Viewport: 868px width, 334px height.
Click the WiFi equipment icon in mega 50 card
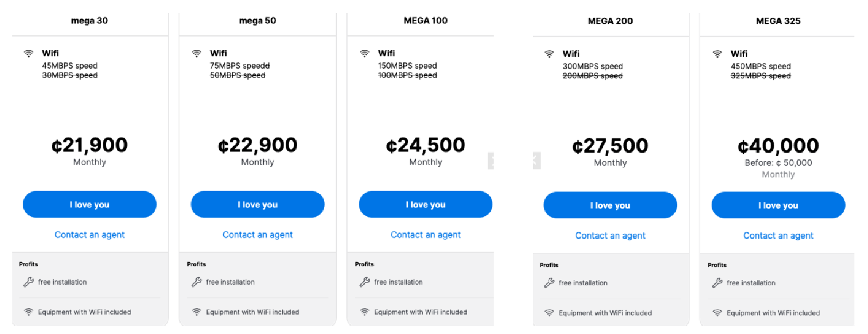196,312
